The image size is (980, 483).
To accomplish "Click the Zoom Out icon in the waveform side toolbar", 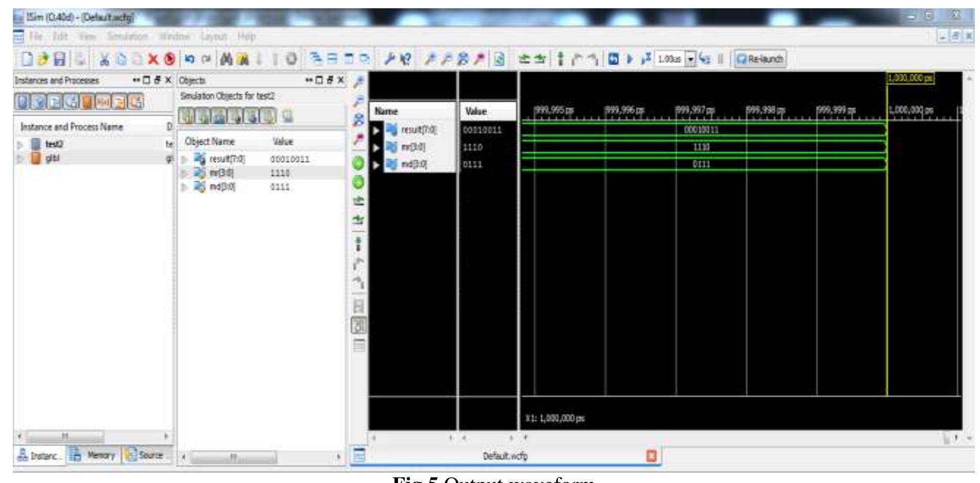I will point(359,101).
